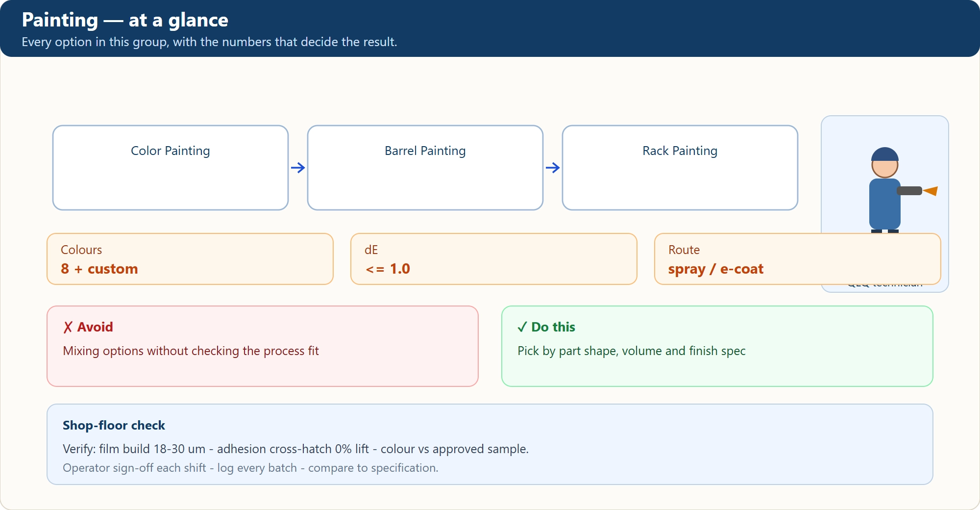Click the green checkmark Do this icon

pyautogui.click(x=522, y=327)
